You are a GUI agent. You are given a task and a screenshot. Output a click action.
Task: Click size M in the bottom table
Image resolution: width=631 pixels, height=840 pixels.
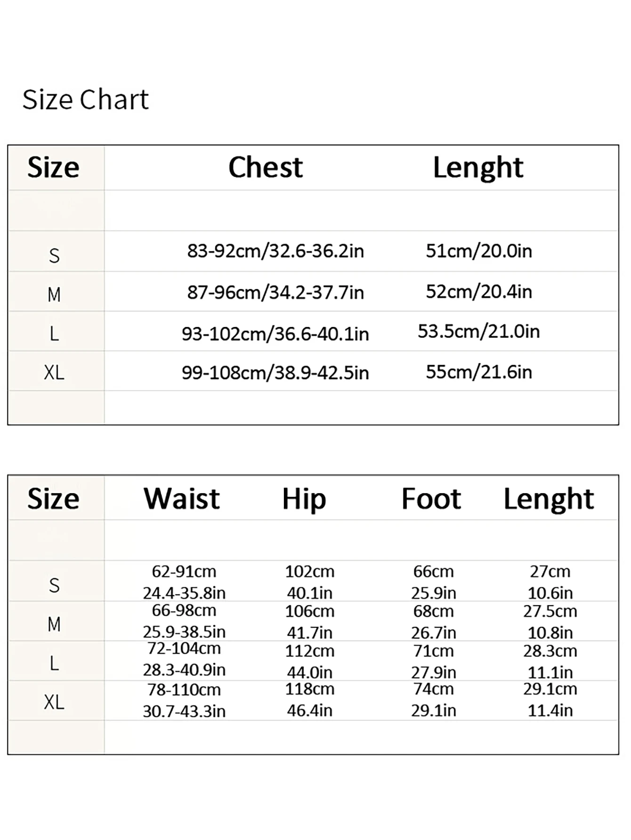tap(54, 624)
